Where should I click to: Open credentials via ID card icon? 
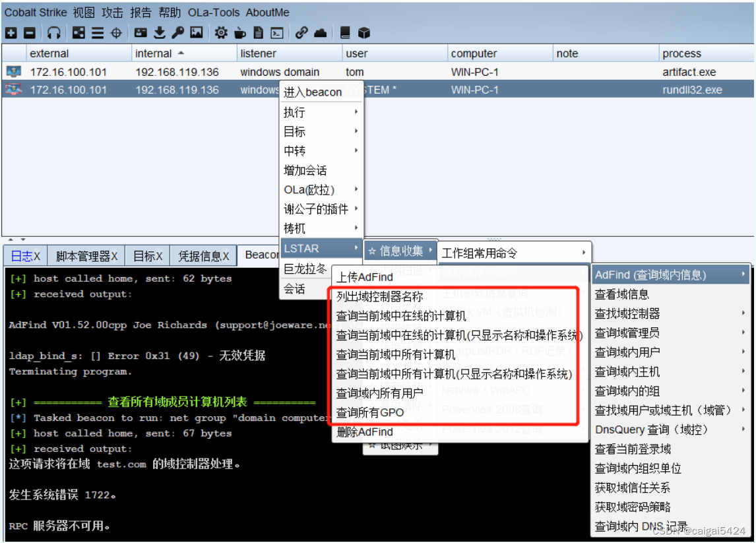141,33
